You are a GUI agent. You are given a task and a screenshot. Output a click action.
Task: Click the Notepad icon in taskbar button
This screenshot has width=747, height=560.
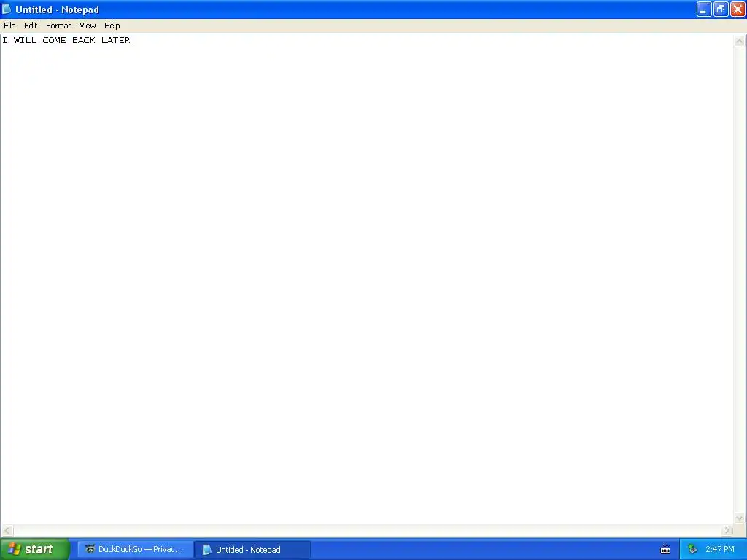(x=206, y=550)
